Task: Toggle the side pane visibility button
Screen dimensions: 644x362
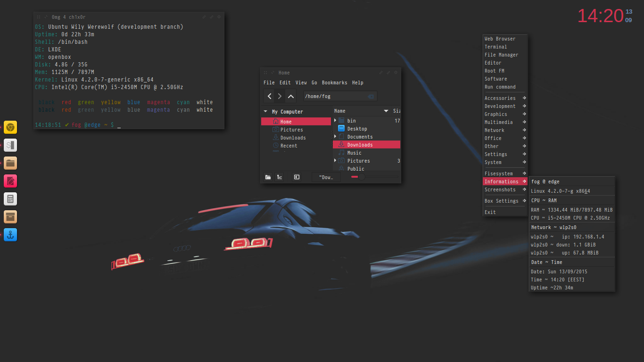Action: point(297,177)
